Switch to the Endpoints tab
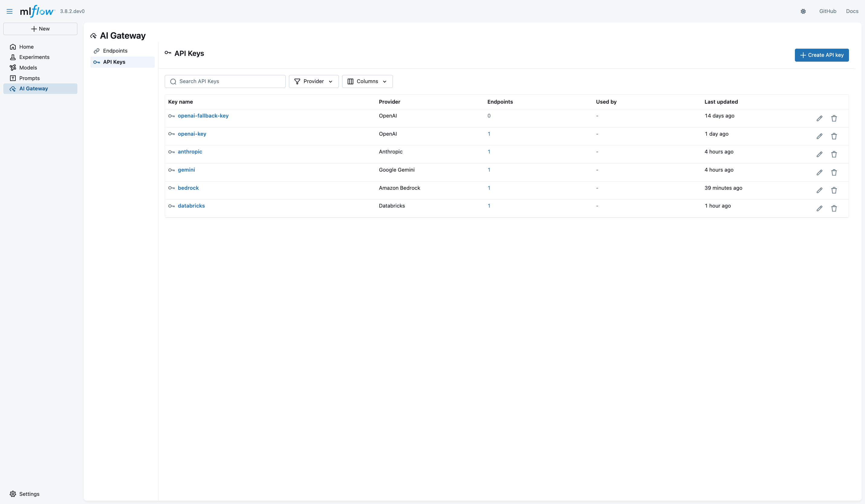Viewport: 865px width, 504px height. pos(115,50)
